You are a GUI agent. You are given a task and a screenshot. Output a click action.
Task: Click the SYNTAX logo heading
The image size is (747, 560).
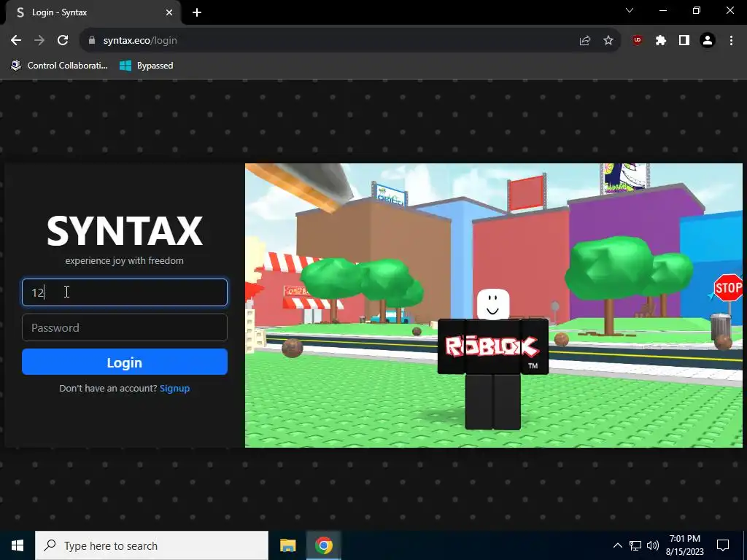tap(124, 231)
